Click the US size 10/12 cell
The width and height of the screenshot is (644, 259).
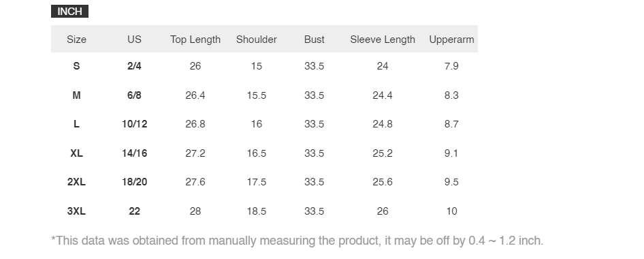(x=134, y=124)
